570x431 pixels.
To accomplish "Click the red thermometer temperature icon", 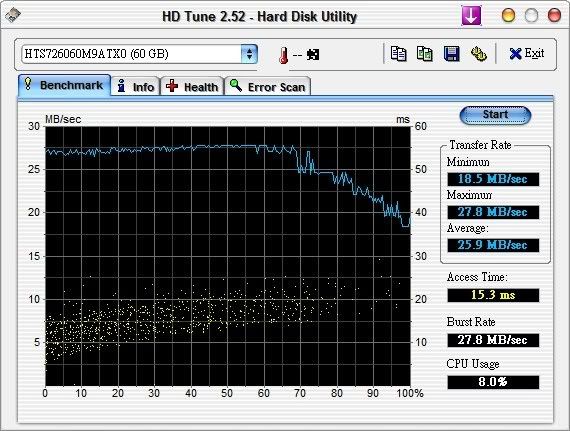I will tap(284, 55).
